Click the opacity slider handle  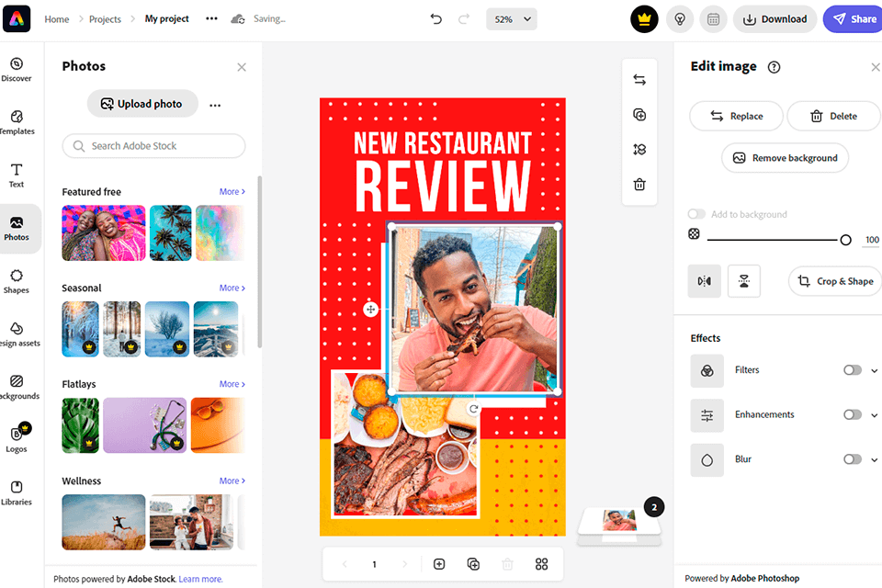845,241
